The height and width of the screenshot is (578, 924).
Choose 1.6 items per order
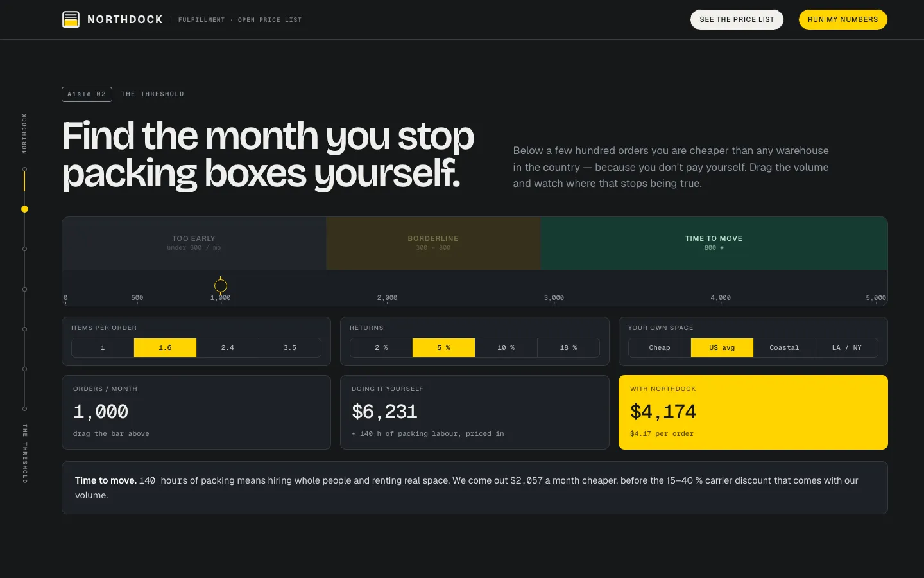[x=165, y=347]
